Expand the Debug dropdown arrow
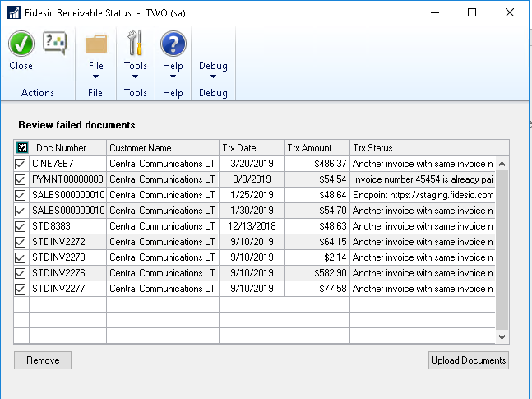The width and height of the screenshot is (532, 399). pyautogui.click(x=213, y=77)
